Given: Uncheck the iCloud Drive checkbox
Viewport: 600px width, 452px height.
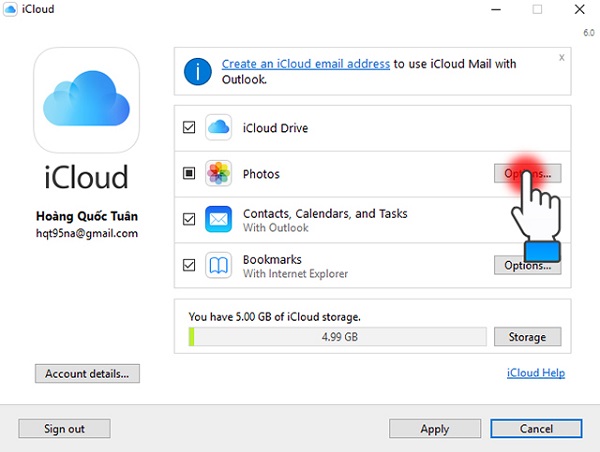Looking at the screenshot, I should tap(189, 128).
